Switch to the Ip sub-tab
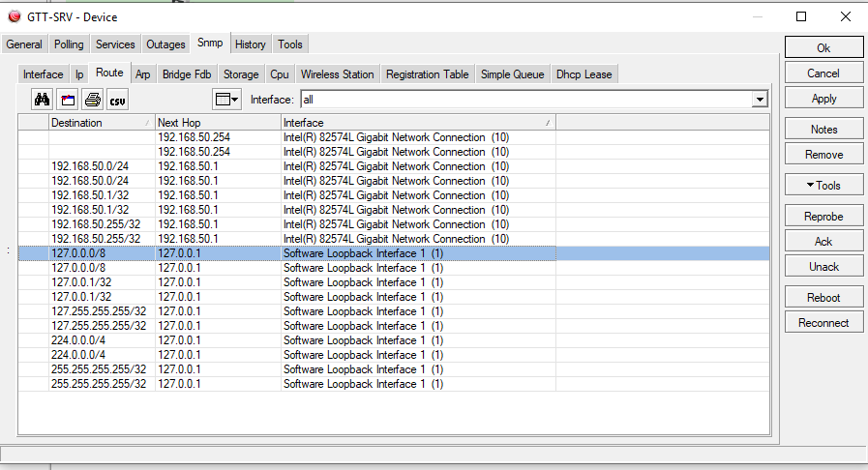Viewport: 868px width, 470px height. click(79, 74)
